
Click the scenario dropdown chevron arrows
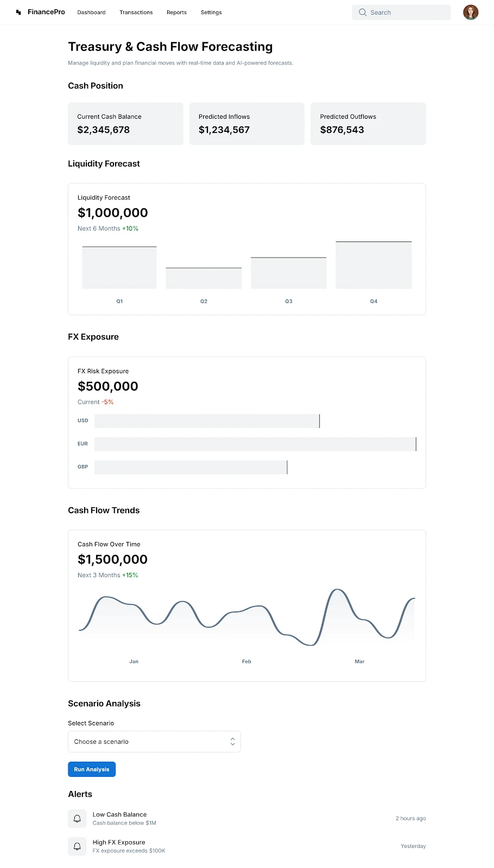click(232, 742)
